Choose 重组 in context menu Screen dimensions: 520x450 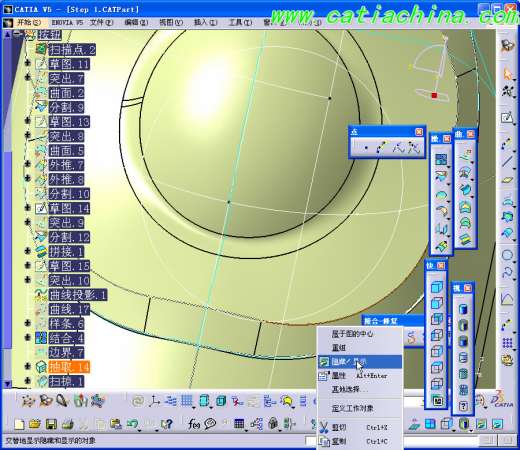[360, 348]
